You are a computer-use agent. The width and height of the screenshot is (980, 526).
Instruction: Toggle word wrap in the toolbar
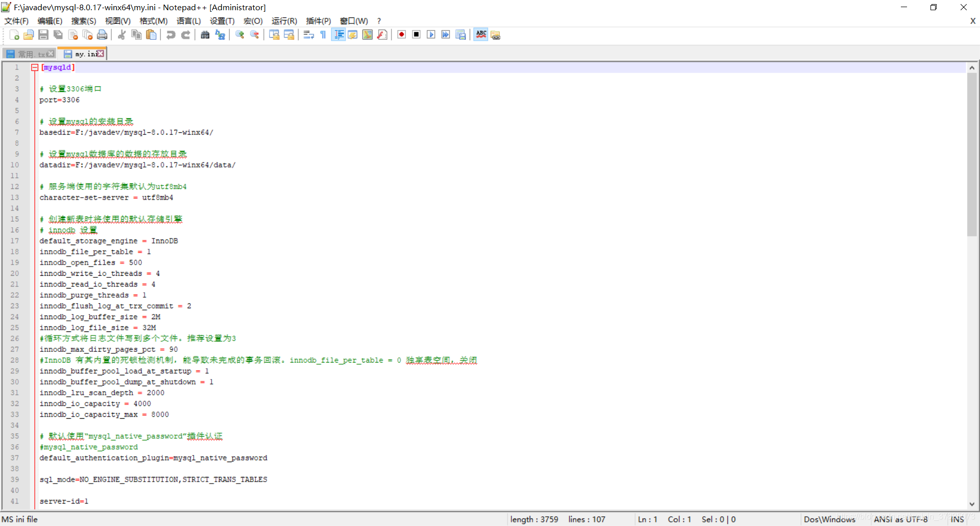click(x=308, y=35)
